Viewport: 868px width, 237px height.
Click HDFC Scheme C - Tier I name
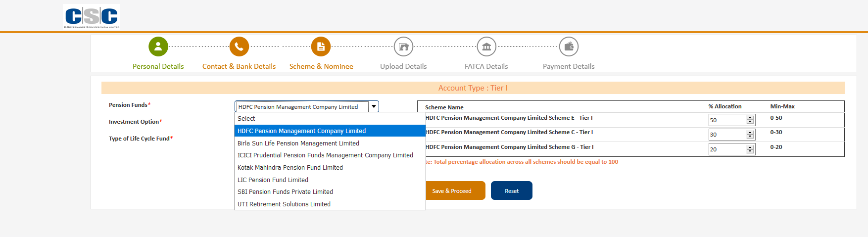[x=509, y=132]
